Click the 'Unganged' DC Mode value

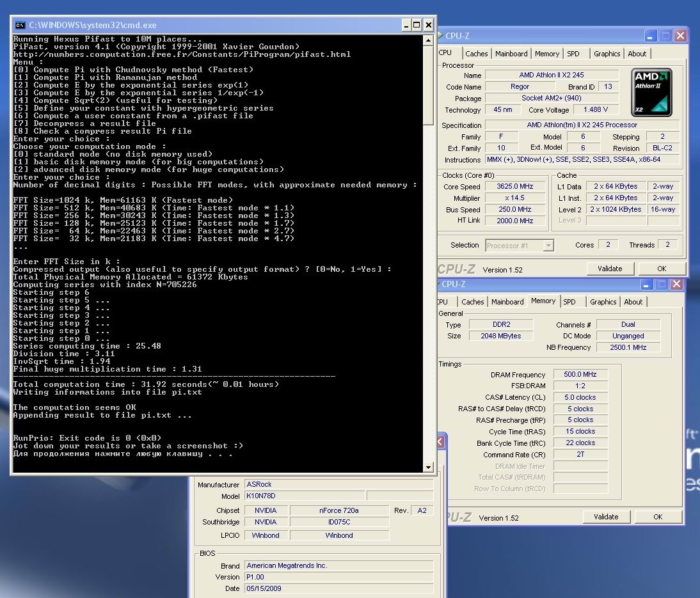(628, 336)
